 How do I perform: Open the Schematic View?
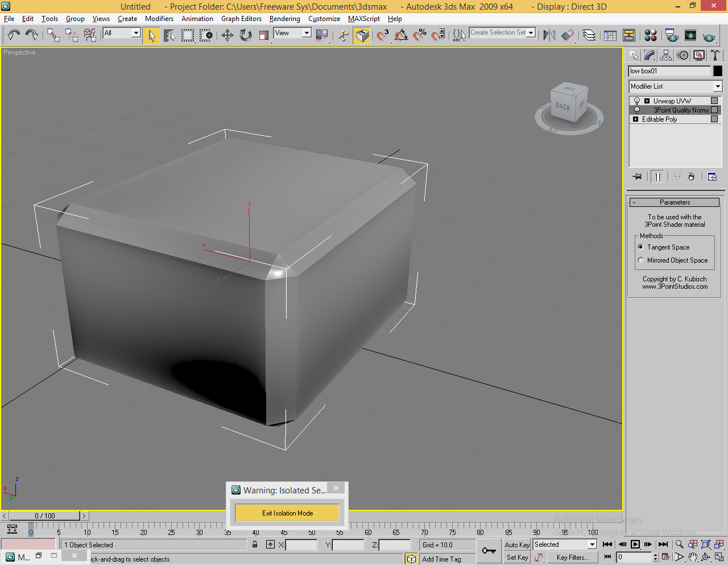pos(629,35)
